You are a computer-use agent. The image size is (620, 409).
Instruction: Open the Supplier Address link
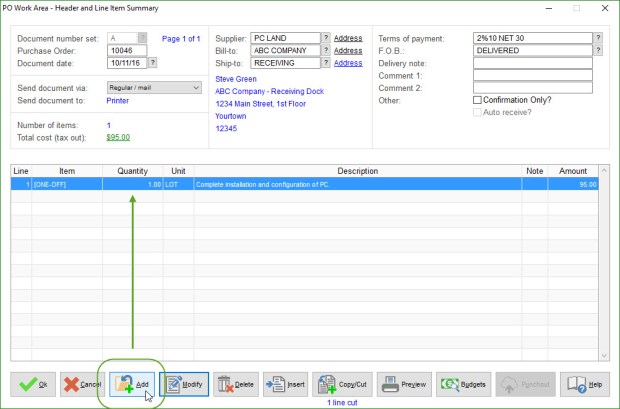[x=348, y=38]
